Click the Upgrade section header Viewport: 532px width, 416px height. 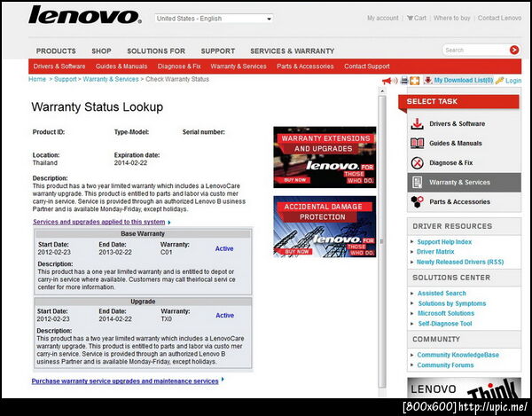143,302
